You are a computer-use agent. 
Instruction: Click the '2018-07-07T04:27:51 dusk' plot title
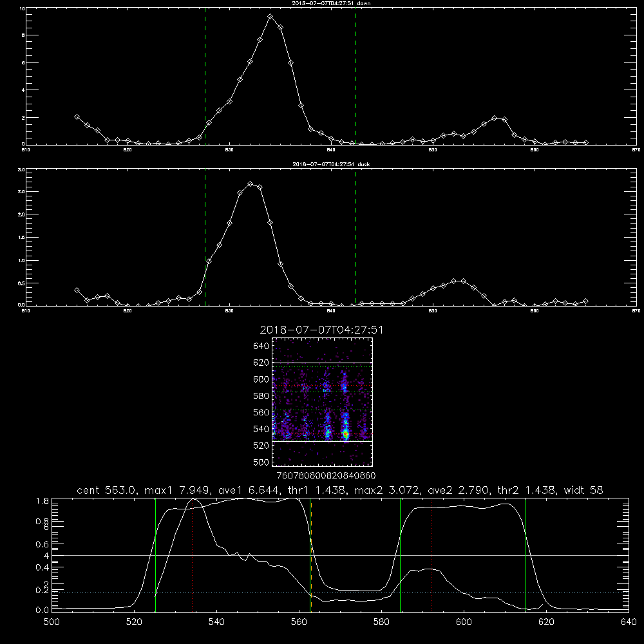coord(331,164)
